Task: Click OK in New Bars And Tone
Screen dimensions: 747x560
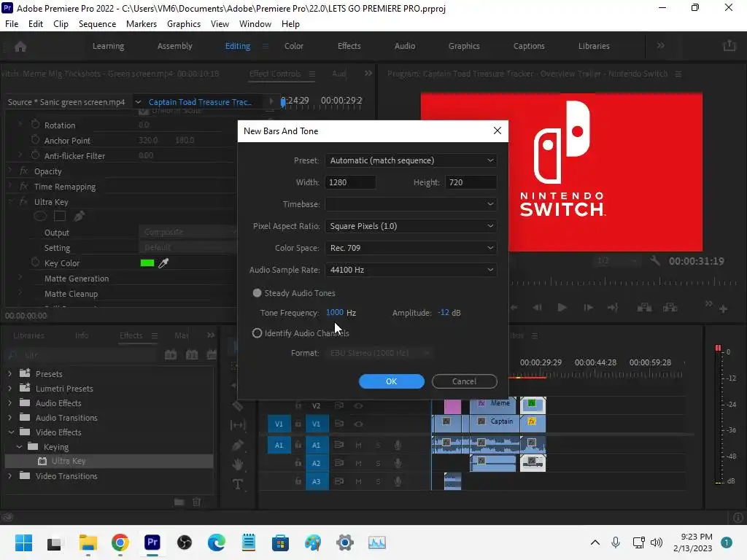Action: click(392, 381)
